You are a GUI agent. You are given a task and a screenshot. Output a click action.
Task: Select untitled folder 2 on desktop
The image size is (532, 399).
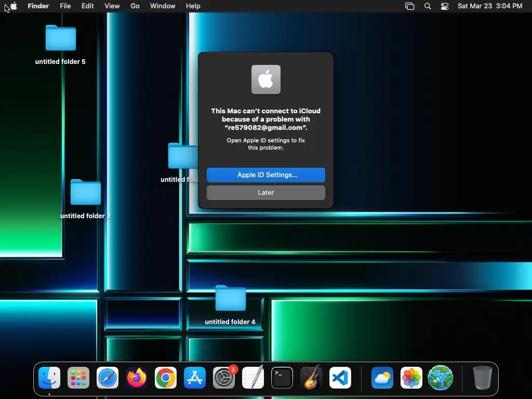[x=86, y=199]
